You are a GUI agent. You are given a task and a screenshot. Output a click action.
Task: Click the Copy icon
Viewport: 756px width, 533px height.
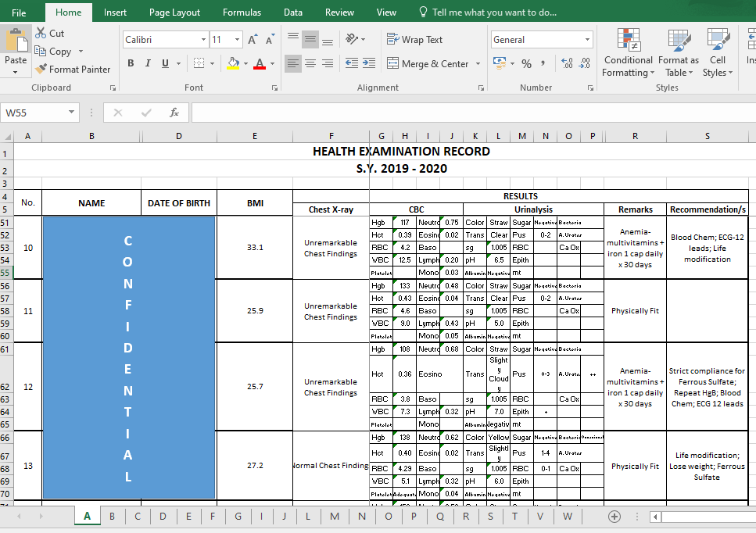pyautogui.click(x=41, y=51)
